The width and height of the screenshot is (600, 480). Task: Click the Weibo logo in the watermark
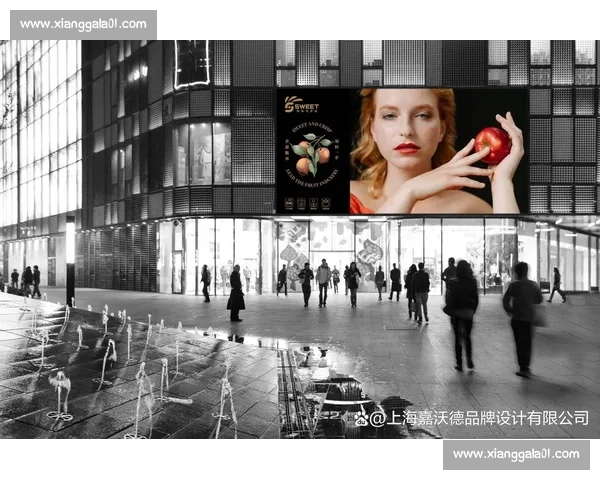[x=361, y=418]
